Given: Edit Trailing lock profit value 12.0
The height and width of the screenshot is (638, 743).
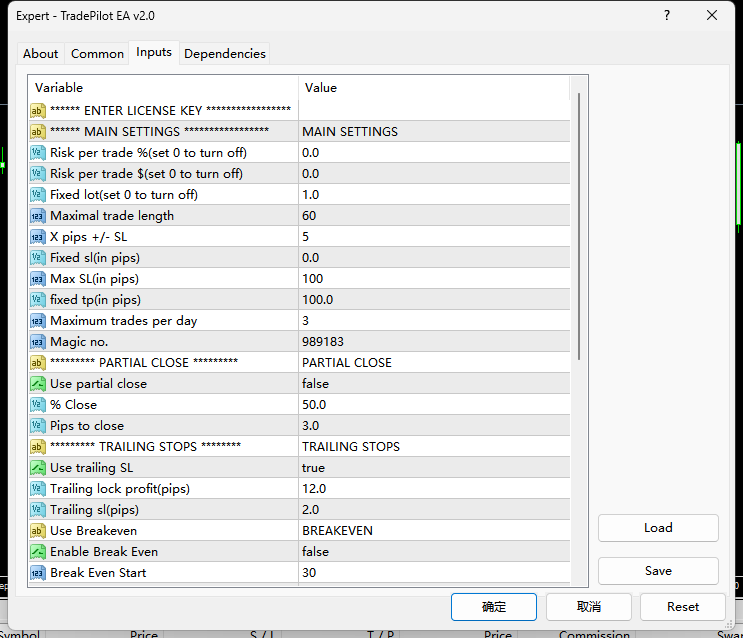Looking at the screenshot, I should pos(434,489).
